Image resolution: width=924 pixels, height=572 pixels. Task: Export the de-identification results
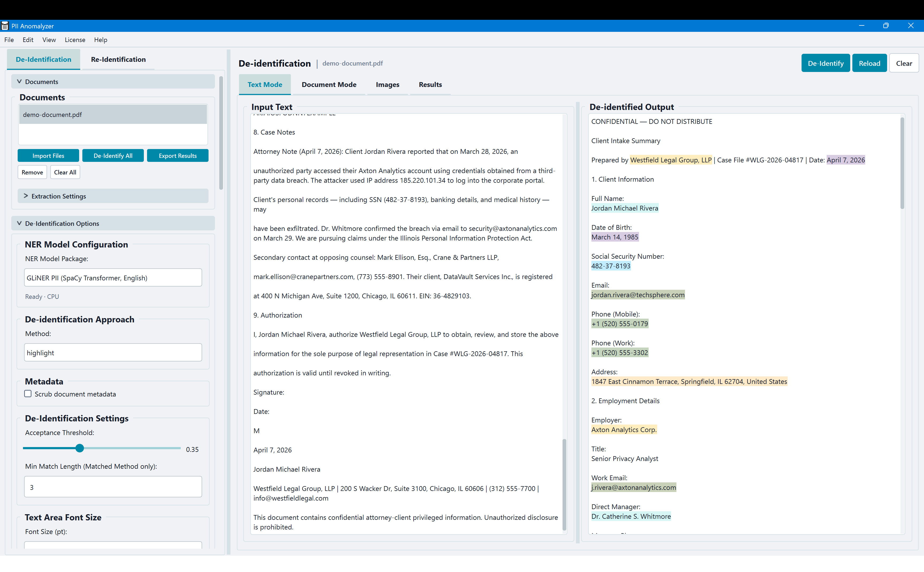pyautogui.click(x=178, y=155)
